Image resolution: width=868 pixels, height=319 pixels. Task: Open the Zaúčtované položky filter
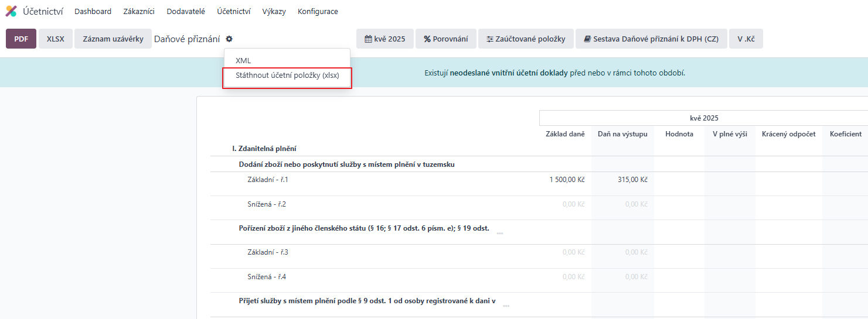[x=526, y=39]
